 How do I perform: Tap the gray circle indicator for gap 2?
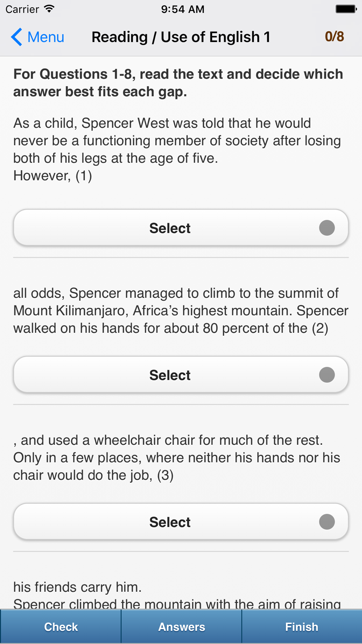coord(327,375)
